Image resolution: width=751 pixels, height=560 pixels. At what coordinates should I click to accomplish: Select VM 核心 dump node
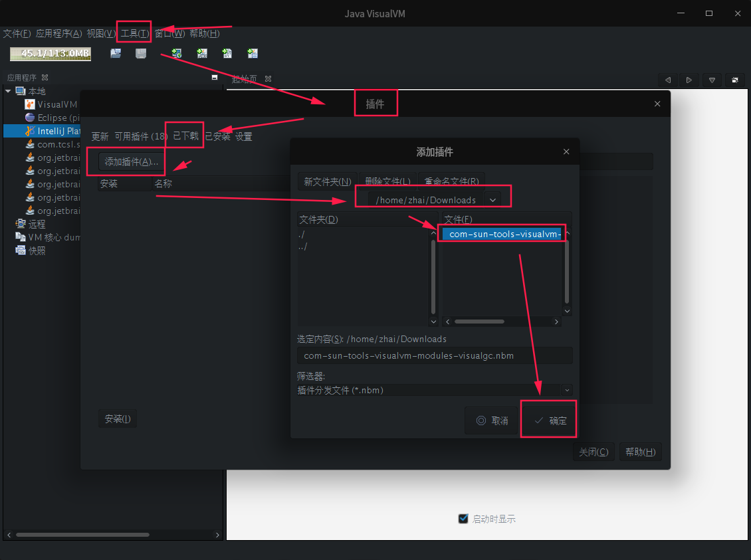[x=48, y=237]
